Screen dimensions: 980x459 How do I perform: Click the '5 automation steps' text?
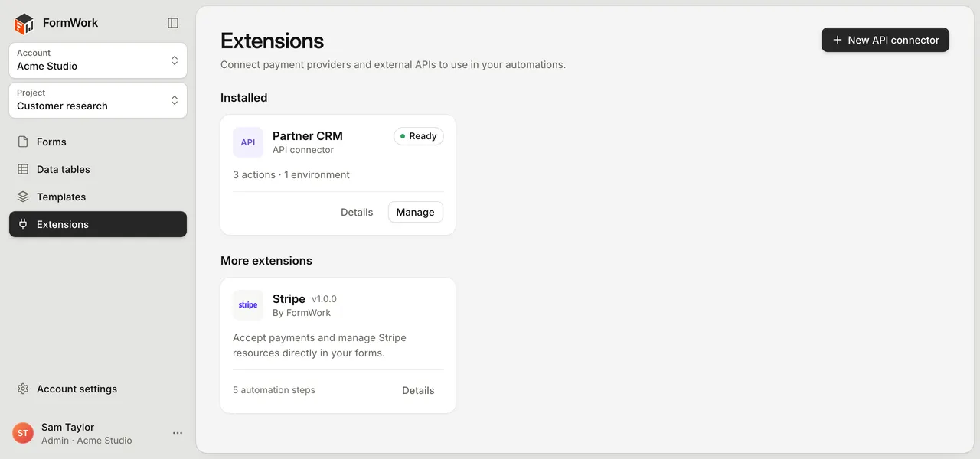274,390
